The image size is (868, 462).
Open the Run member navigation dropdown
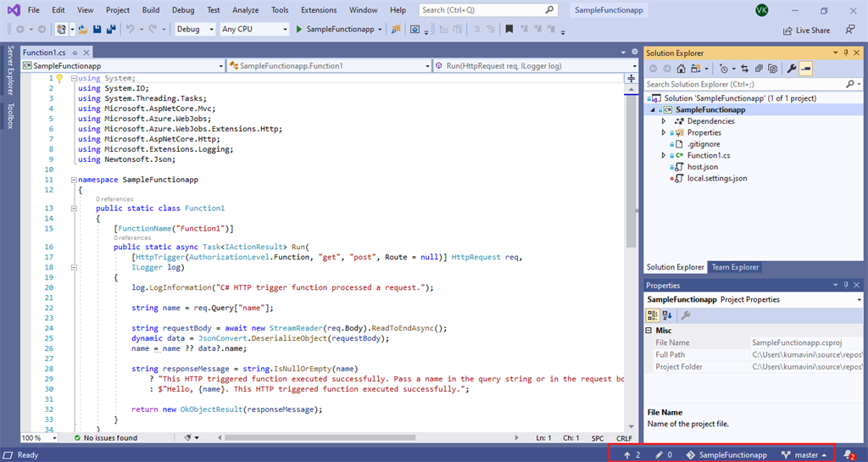[x=536, y=66]
